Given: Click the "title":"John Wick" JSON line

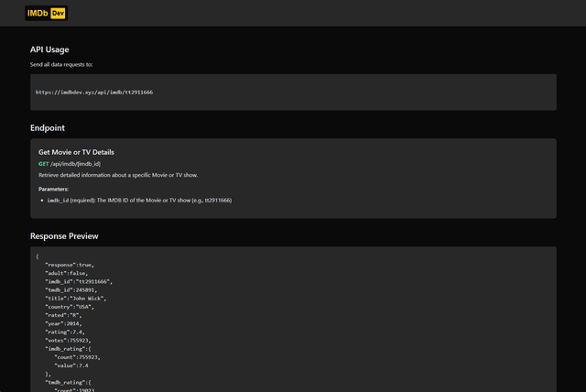Looking at the screenshot, I should [x=76, y=298].
